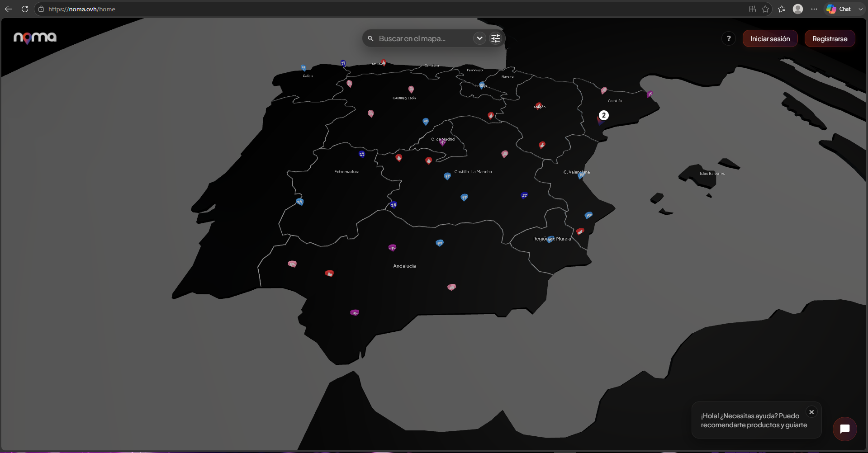Click the Iniciar sesión button
This screenshot has width=868, height=453.
[x=770, y=39]
